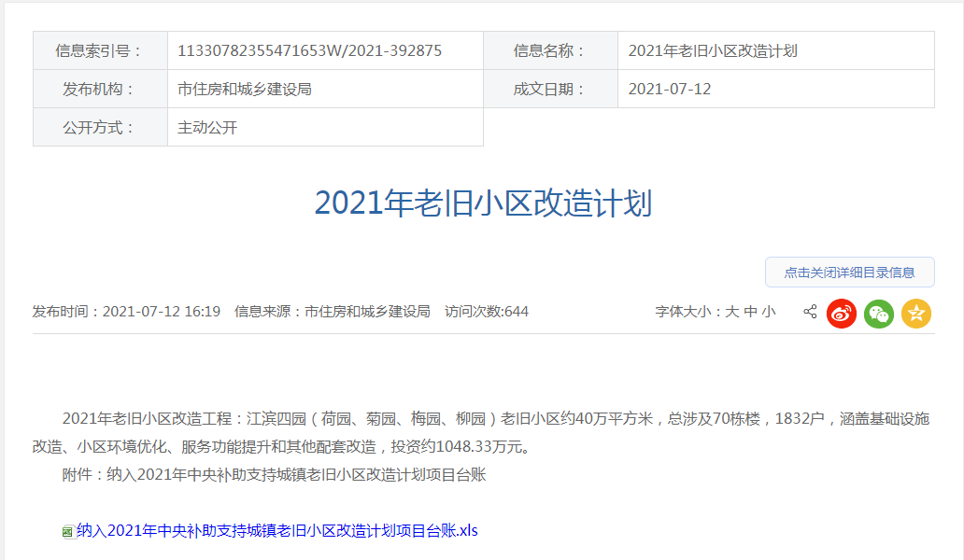Viewport: 964px width, 560px height.
Task: Share article via green WeChat icon
Action: point(878,314)
